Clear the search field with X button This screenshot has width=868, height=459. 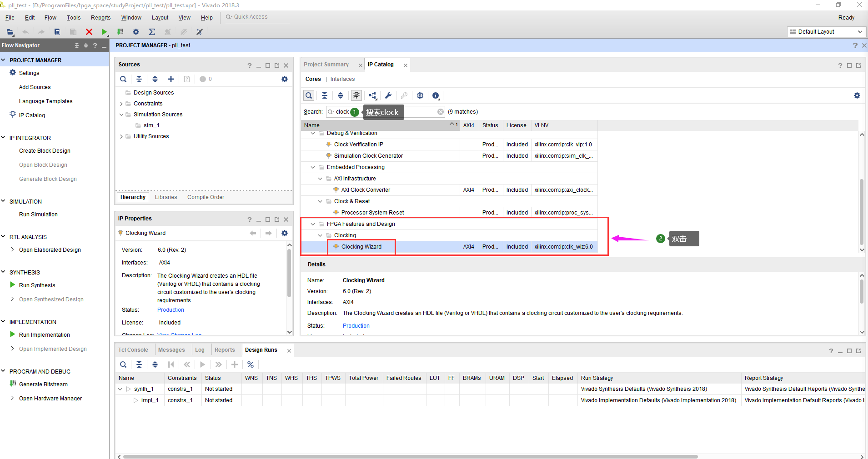pos(441,112)
